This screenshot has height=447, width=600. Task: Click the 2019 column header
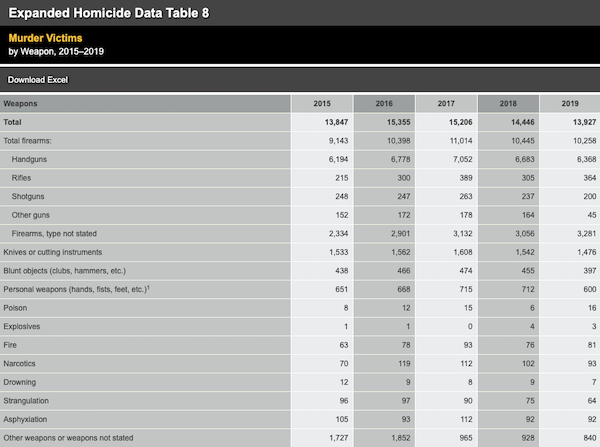point(570,103)
